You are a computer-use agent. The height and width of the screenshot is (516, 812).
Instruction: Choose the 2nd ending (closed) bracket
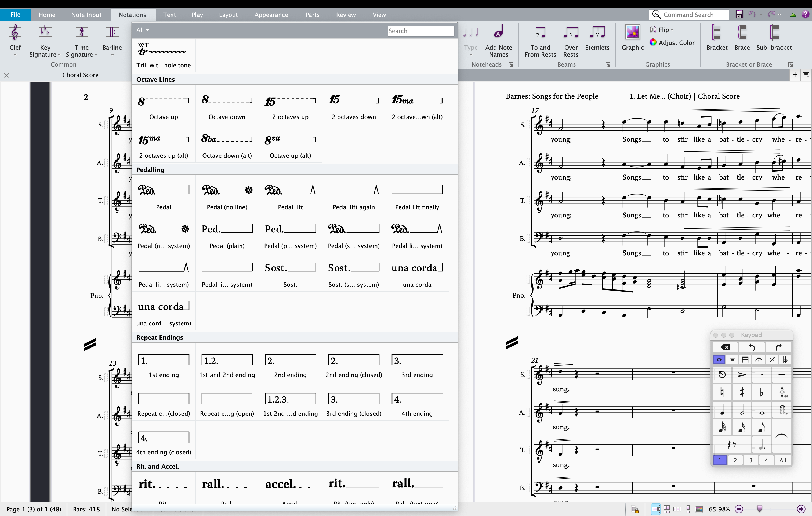pos(354,363)
